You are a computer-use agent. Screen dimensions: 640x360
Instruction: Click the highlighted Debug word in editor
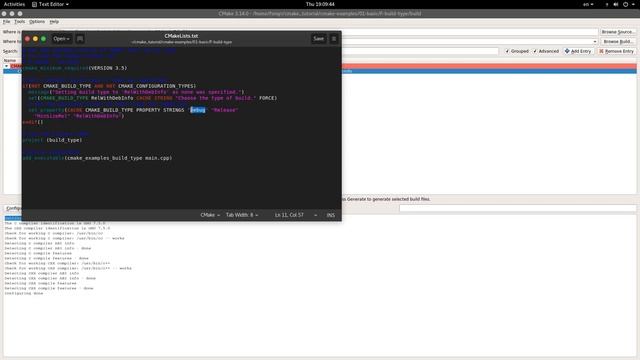tap(198, 110)
